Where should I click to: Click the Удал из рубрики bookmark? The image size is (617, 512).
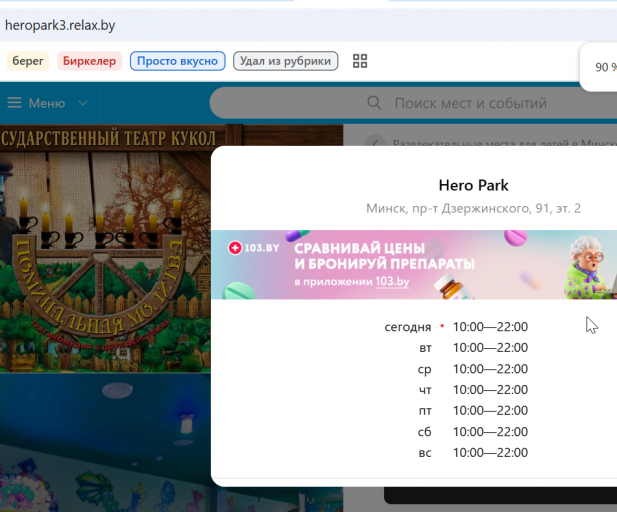[x=285, y=61]
